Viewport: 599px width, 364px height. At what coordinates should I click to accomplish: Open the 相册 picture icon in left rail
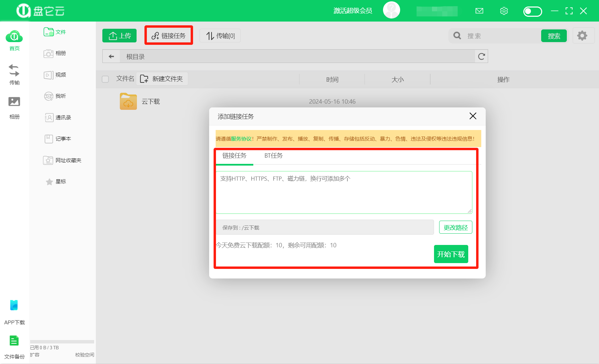[14, 102]
